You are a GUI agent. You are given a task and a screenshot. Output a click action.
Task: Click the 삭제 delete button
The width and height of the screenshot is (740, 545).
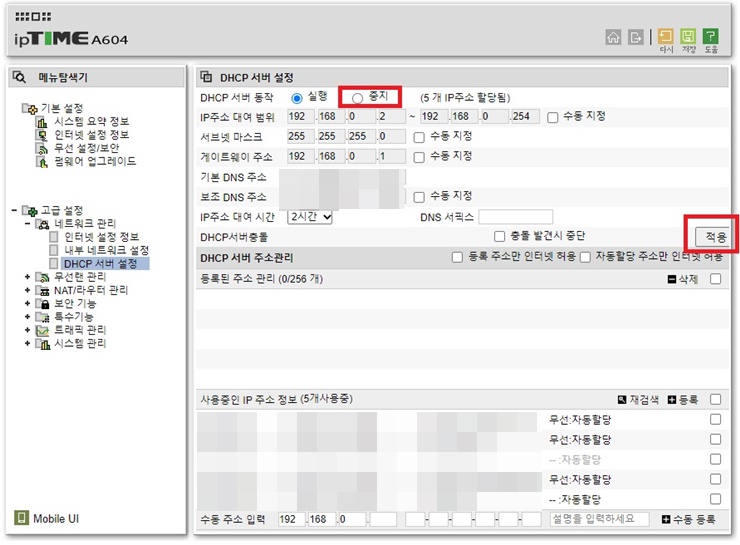pyautogui.click(x=689, y=279)
